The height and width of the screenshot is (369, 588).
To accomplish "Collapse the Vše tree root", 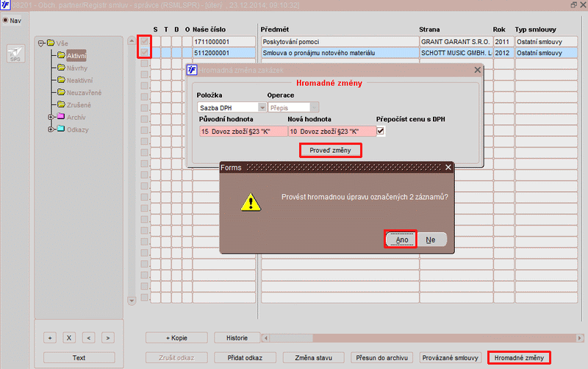I will click(x=41, y=43).
